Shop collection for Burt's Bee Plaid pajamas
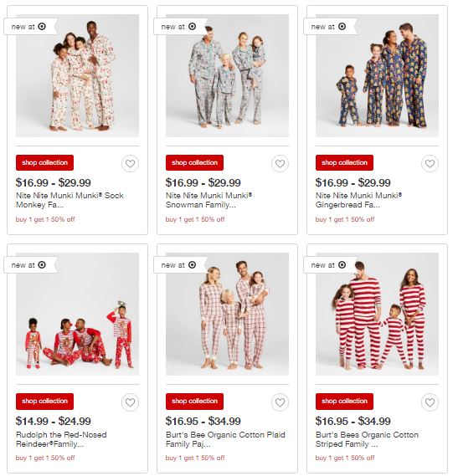The height and width of the screenshot is (476, 453). [x=194, y=402]
